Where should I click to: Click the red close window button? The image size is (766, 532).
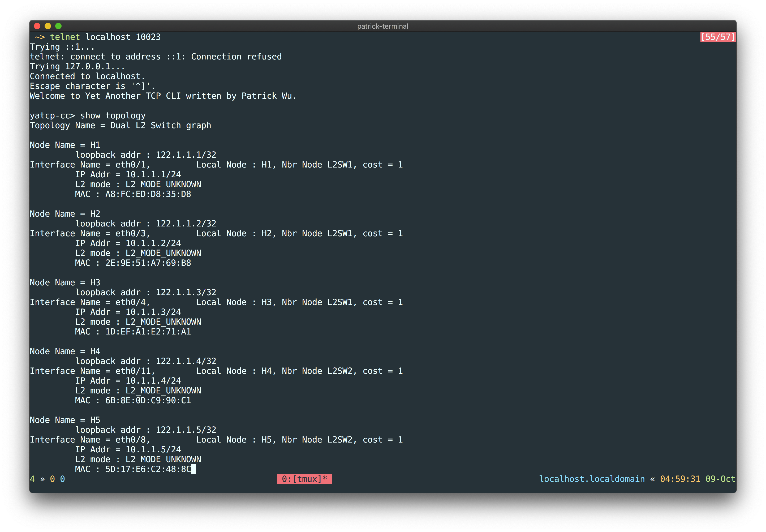click(37, 26)
